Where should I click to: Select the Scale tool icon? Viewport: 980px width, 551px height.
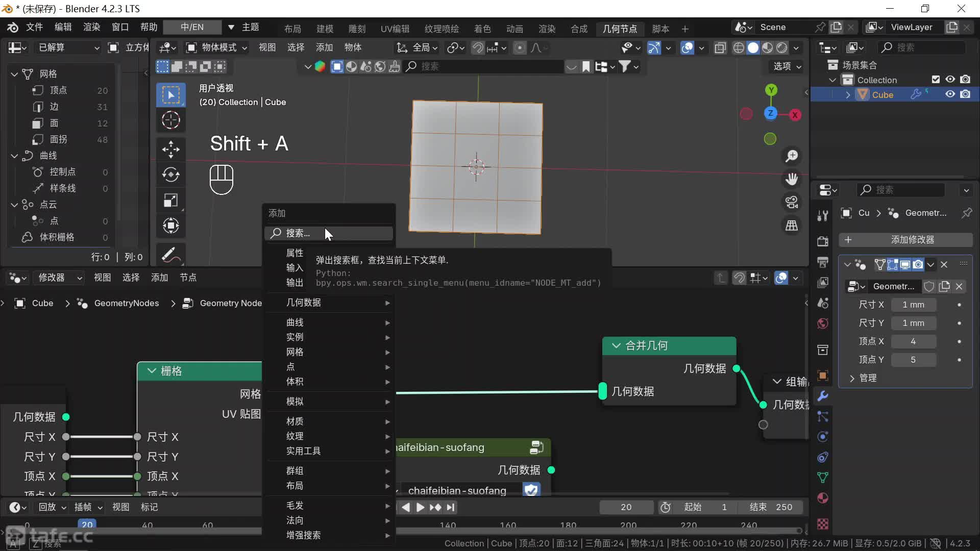(x=170, y=200)
